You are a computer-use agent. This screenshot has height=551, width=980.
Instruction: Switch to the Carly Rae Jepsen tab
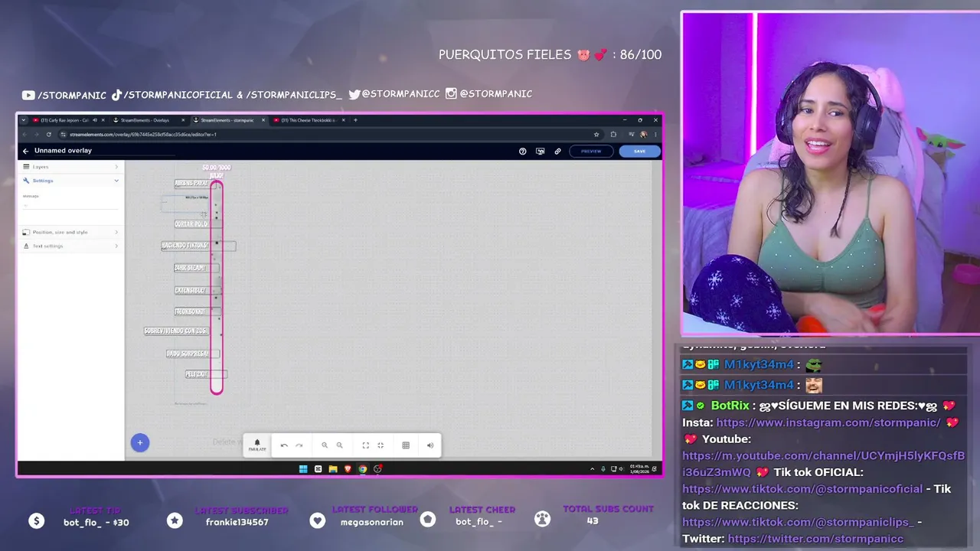click(65, 120)
